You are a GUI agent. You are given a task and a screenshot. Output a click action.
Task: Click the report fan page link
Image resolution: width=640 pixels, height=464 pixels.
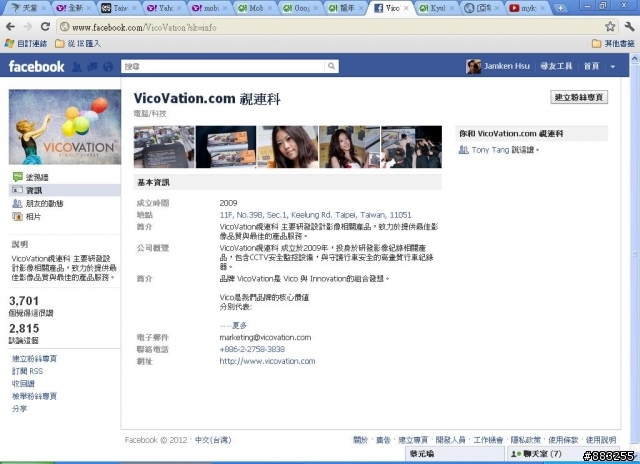(34, 396)
